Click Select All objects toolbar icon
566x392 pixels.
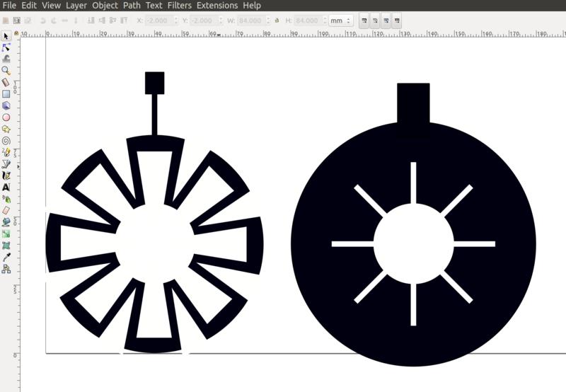(x=6, y=21)
